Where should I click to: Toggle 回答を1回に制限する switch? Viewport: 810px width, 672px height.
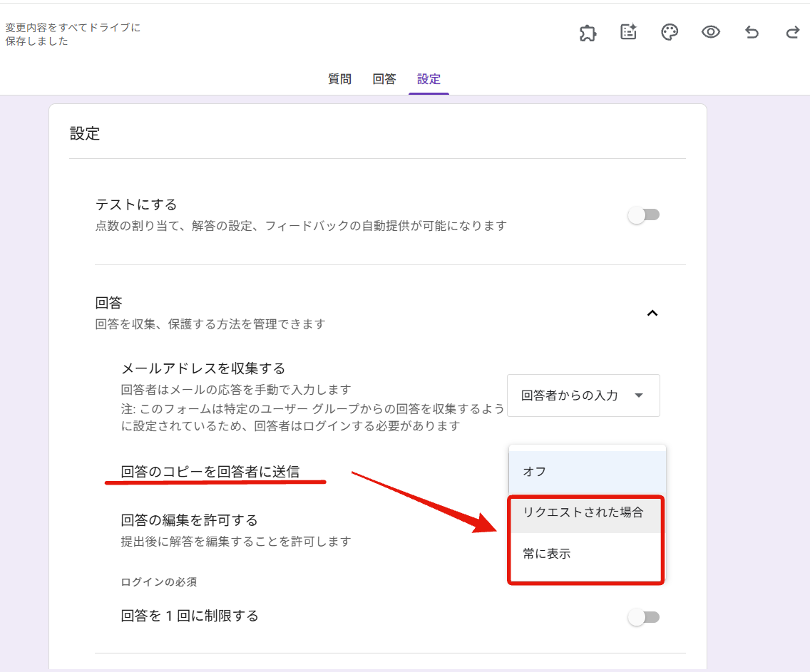644,617
